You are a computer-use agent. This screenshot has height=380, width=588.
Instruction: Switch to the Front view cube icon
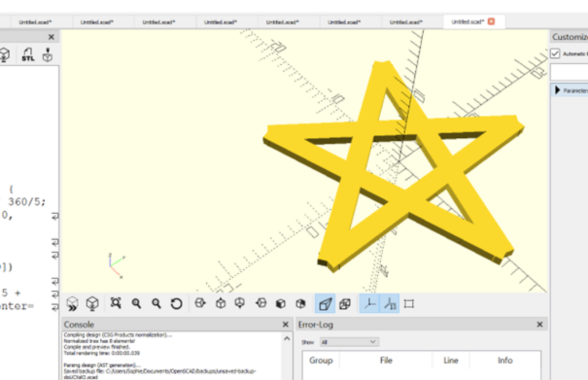(280, 304)
